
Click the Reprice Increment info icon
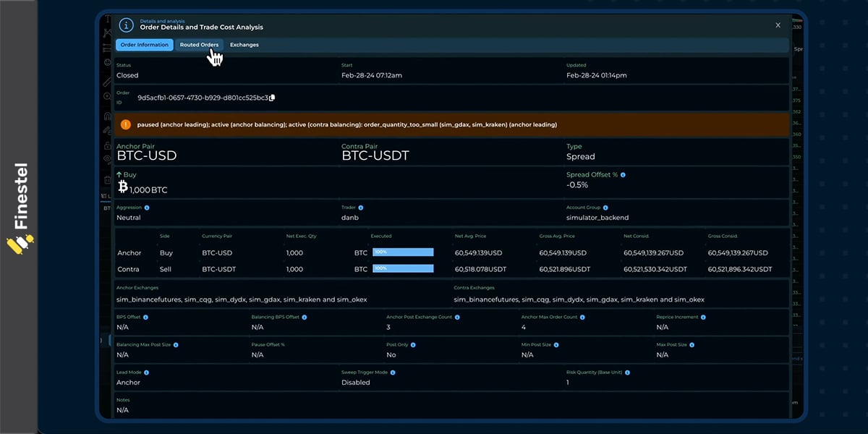point(702,317)
